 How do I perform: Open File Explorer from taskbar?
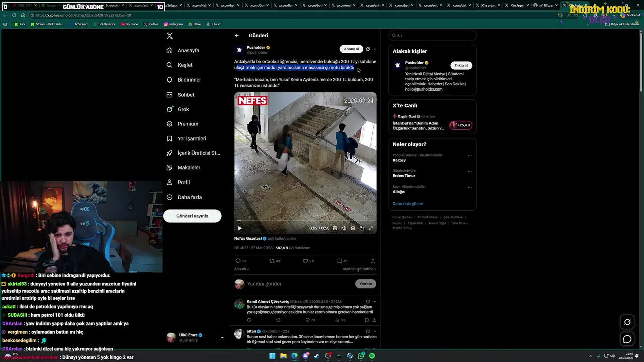click(283, 356)
